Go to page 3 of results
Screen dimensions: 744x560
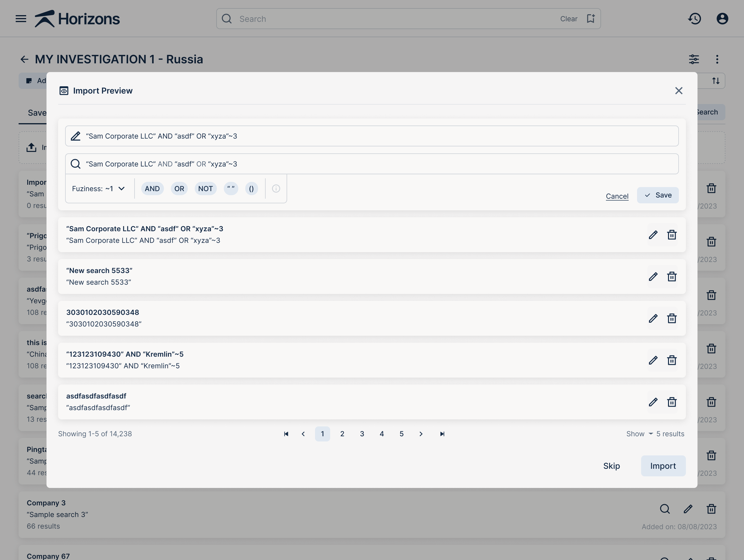362,434
